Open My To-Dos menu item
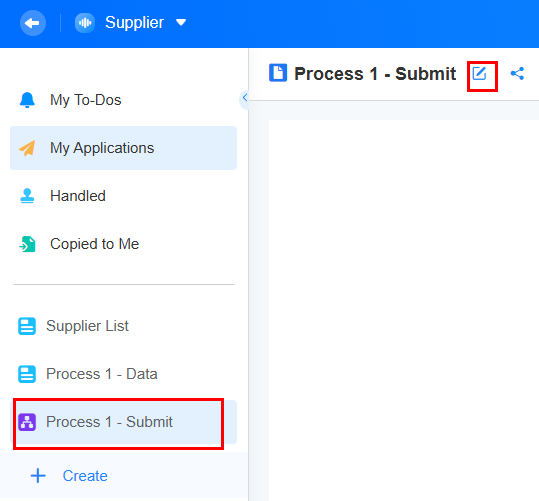 point(123,100)
